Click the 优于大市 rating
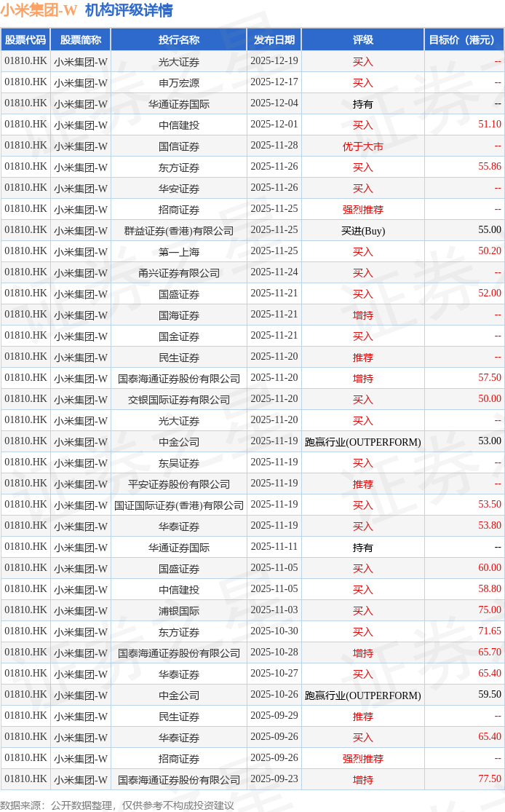This screenshot has height=812, width=505. point(362,146)
